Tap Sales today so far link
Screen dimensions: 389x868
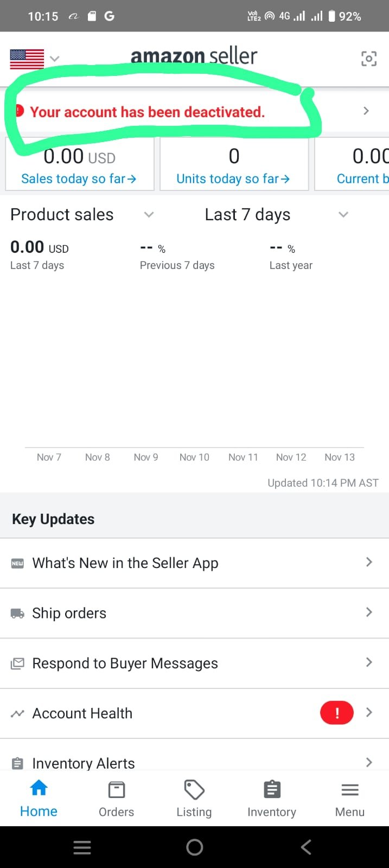pos(79,178)
